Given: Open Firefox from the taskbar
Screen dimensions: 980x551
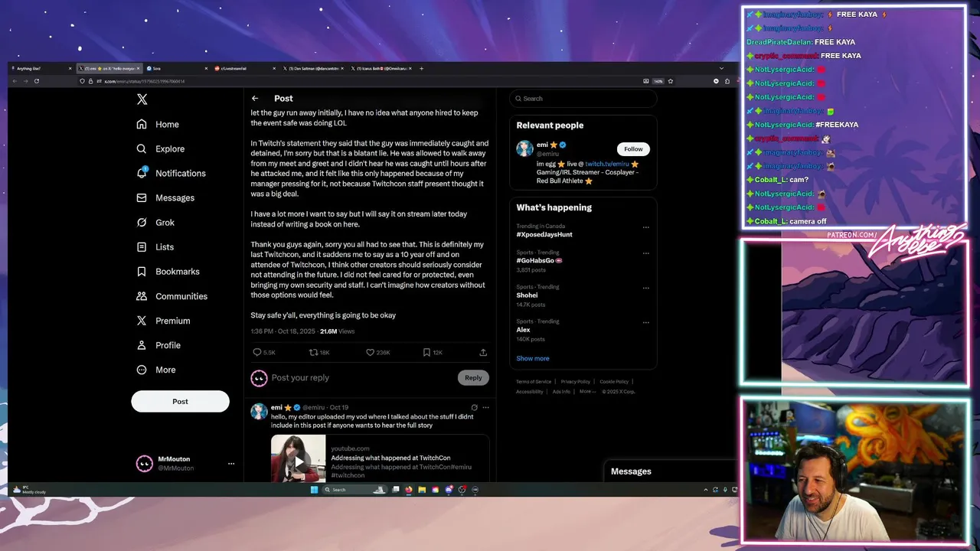Looking at the screenshot, I should 408,490.
